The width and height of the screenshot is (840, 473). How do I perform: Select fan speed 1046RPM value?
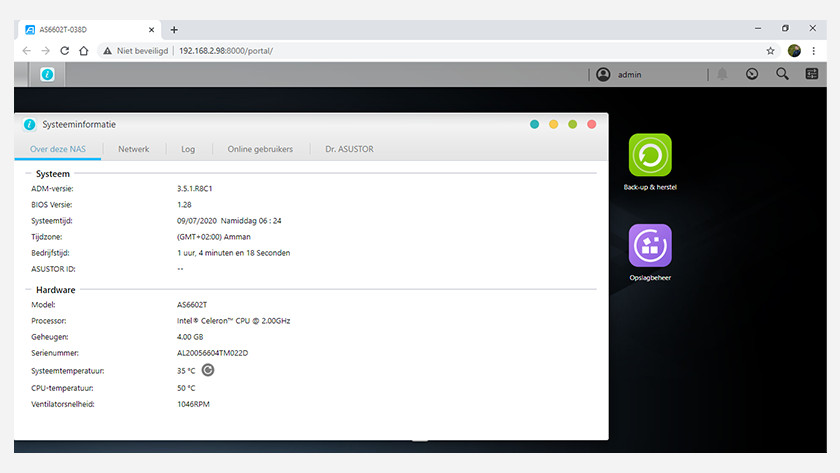tap(193, 404)
